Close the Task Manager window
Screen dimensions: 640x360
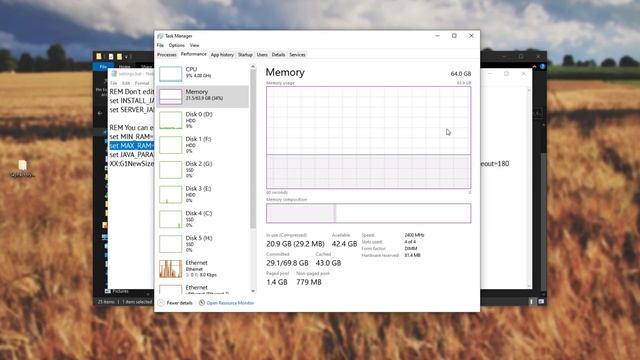pos(471,36)
